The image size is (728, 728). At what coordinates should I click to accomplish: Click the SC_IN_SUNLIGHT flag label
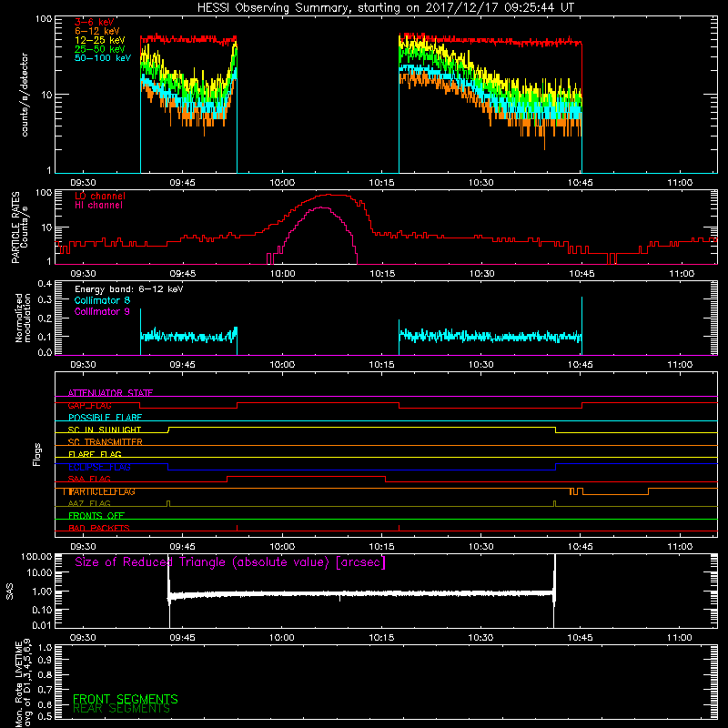[105, 430]
